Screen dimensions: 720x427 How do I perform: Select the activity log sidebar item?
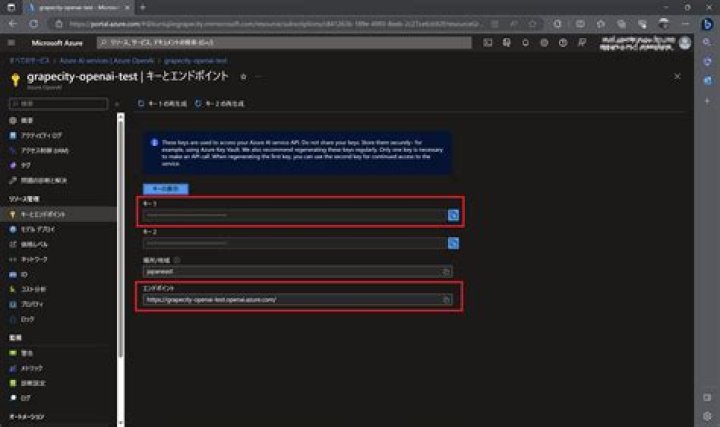point(43,134)
